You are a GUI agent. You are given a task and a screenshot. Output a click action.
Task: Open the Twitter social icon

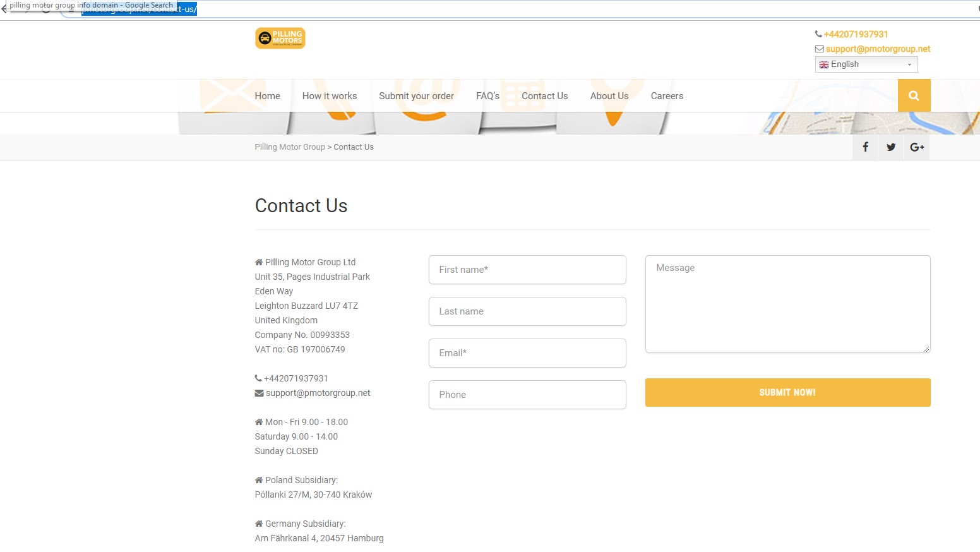tap(891, 147)
